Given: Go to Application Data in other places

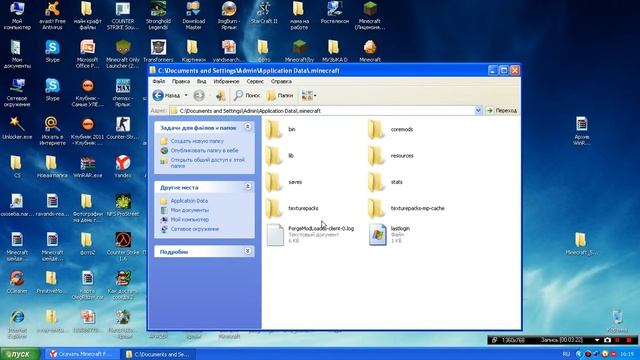Looking at the screenshot, I should click(189, 201).
